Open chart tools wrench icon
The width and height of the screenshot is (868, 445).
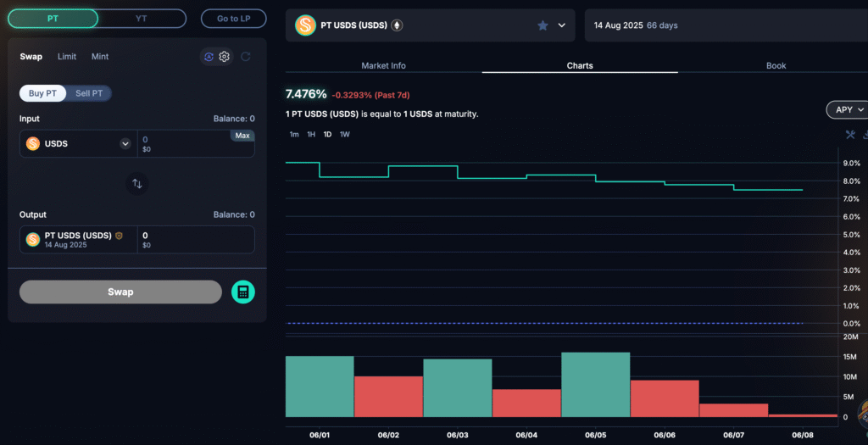tap(850, 135)
